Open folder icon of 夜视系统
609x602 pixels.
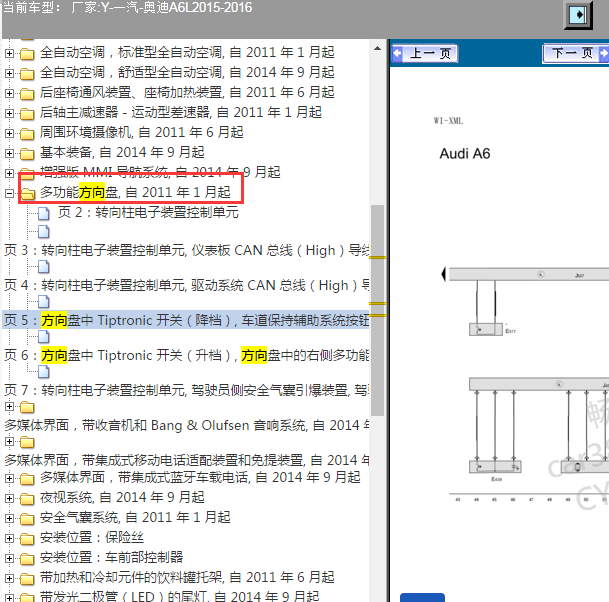[27, 498]
